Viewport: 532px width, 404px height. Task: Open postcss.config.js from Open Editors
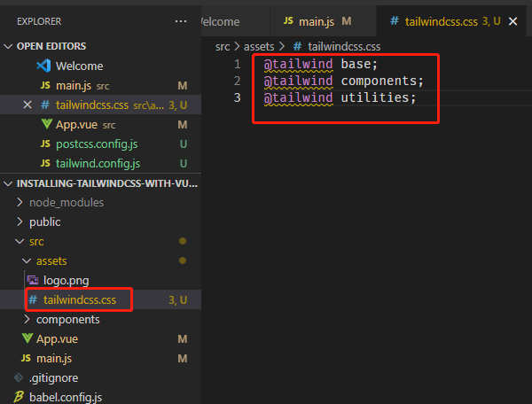click(100, 144)
